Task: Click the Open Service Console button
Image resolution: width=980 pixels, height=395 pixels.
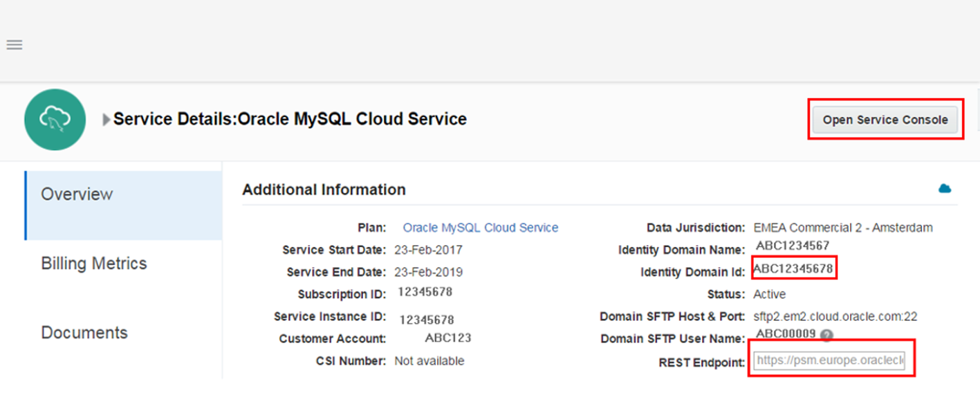Action: tap(885, 120)
